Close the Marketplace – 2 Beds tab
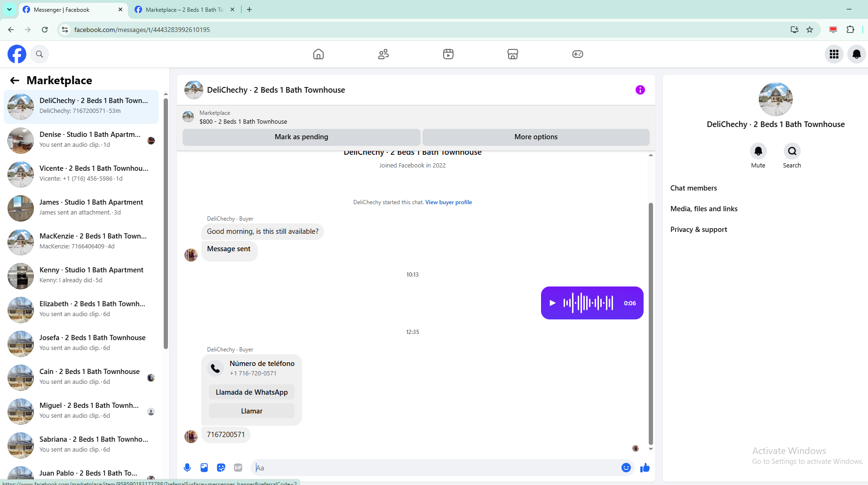 pos(232,9)
